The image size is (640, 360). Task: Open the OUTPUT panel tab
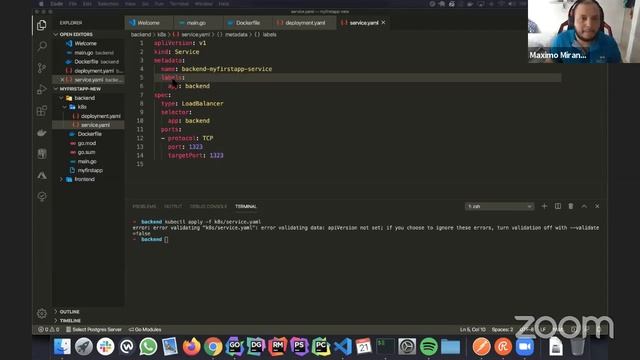173,207
